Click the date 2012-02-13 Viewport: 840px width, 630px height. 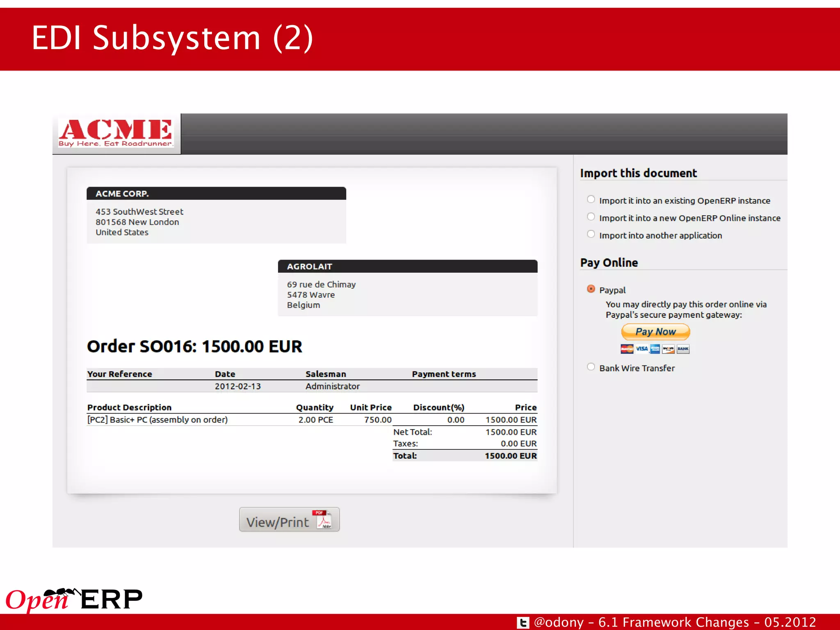(x=238, y=386)
